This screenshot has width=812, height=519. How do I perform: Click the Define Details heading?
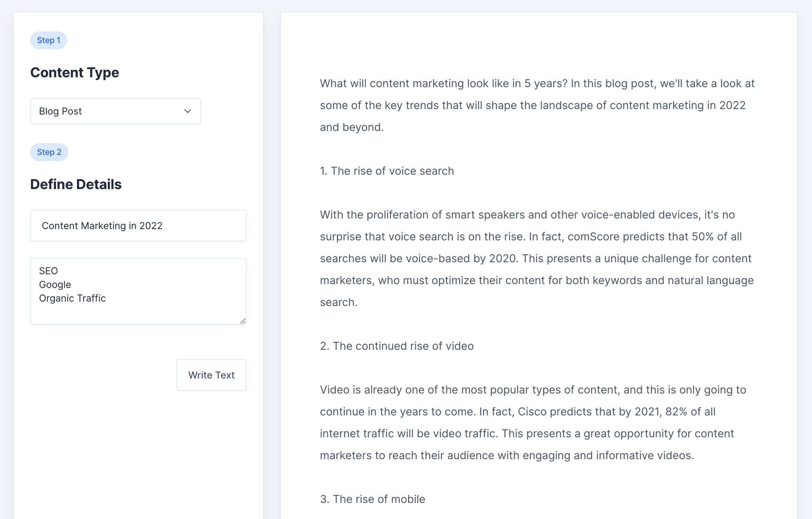(x=76, y=184)
